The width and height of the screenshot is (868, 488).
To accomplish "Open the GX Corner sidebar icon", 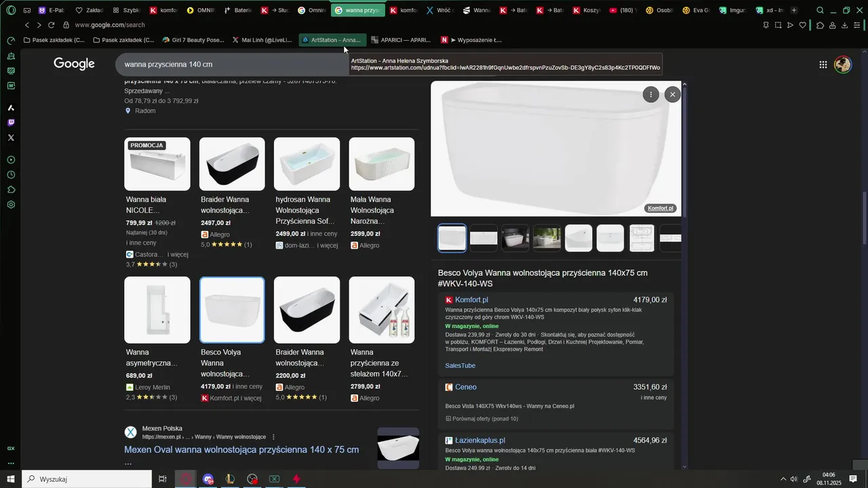I will click(x=11, y=449).
